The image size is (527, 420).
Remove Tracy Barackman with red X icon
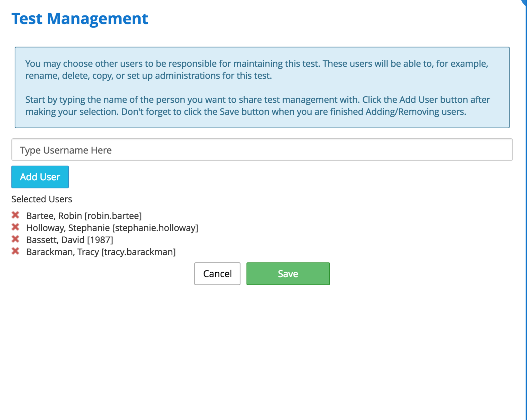click(15, 251)
